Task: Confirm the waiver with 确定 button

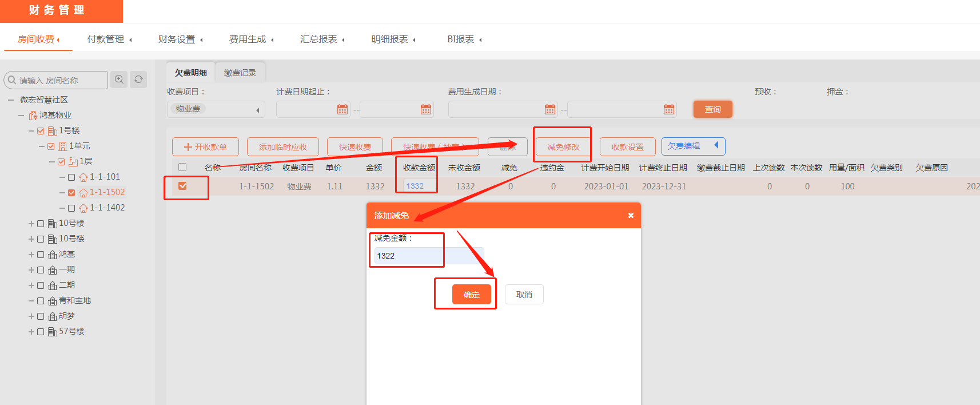Action: 471,295
